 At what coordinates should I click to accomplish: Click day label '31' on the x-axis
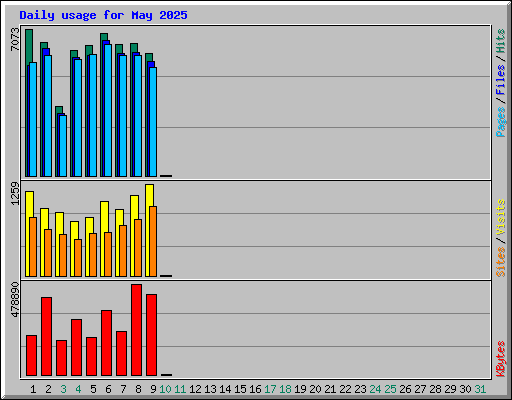click(x=480, y=389)
